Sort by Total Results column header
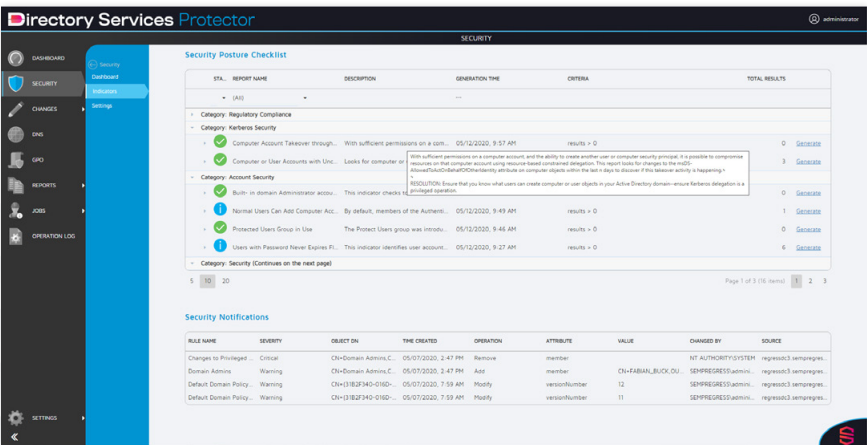This screenshot has width=867, height=445. [766, 78]
